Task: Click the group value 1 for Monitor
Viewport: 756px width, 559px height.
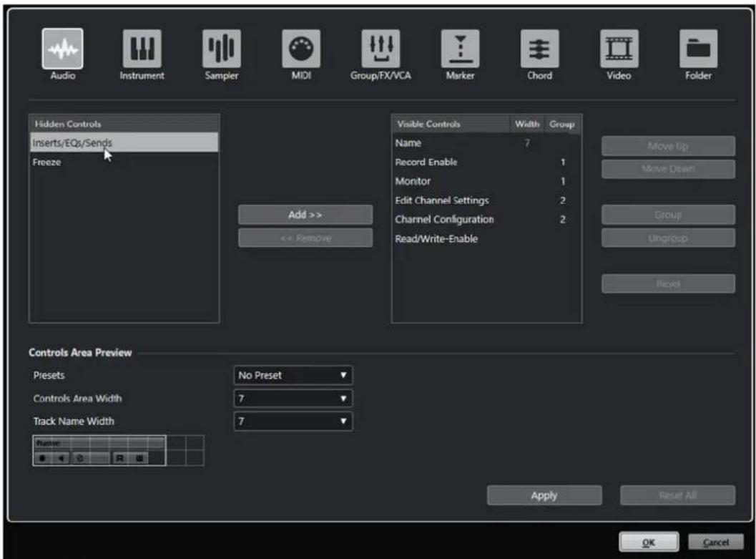Action: (x=562, y=181)
